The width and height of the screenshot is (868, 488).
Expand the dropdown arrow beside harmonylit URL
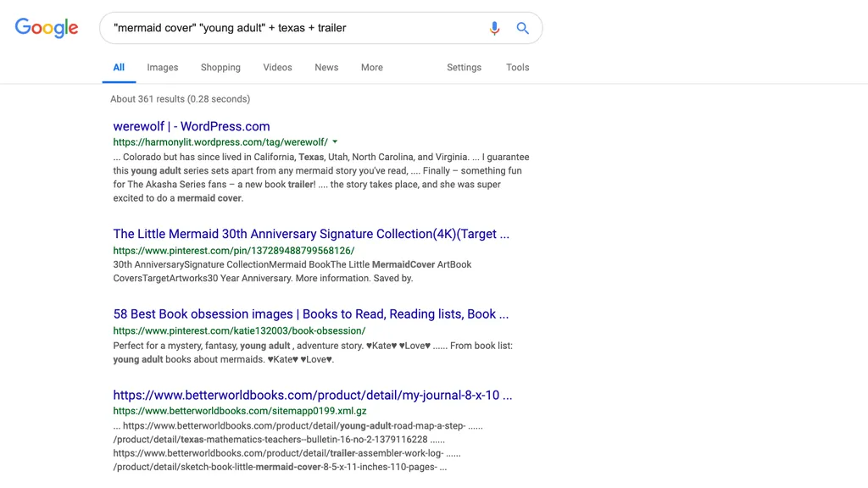tap(335, 142)
